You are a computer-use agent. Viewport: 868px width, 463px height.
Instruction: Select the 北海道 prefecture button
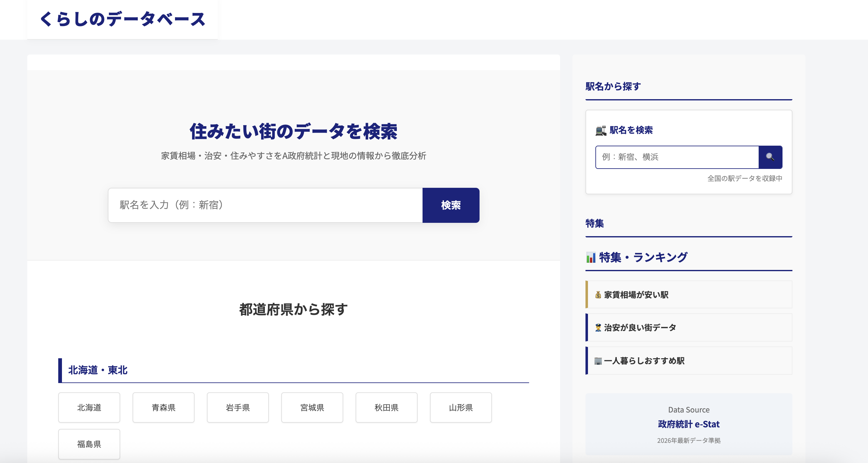tap(89, 407)
